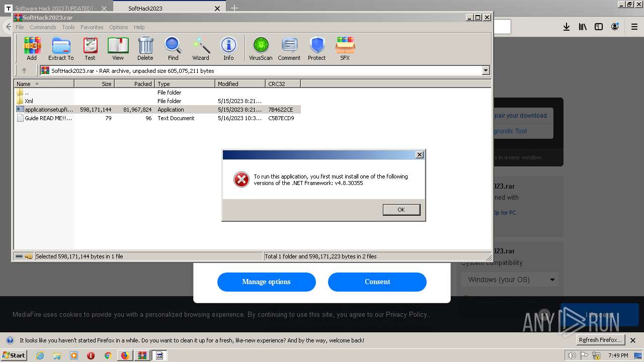This screenshot has width=644, height=362.
Task: Launch the Wizard tool
Action: 201,49
